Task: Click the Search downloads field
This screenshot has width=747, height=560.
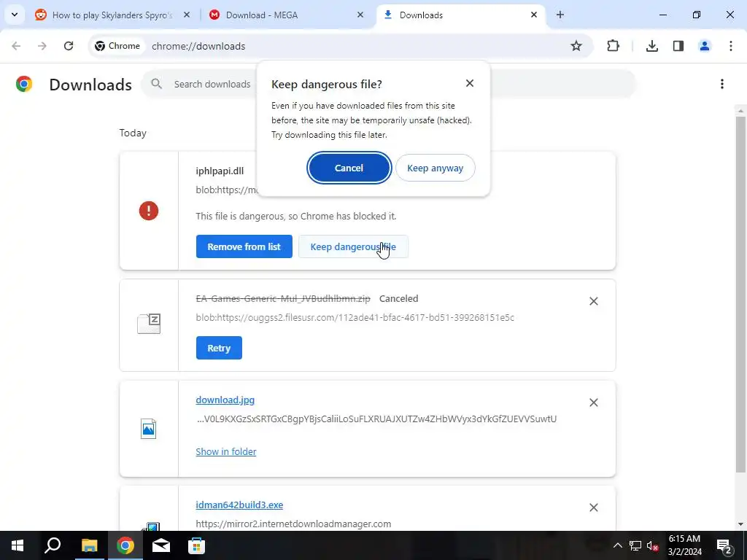Action: click(388, 85)
